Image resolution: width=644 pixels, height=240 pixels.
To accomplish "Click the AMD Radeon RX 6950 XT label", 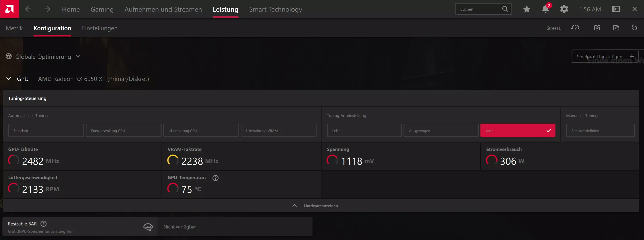I will click(93, 79).
